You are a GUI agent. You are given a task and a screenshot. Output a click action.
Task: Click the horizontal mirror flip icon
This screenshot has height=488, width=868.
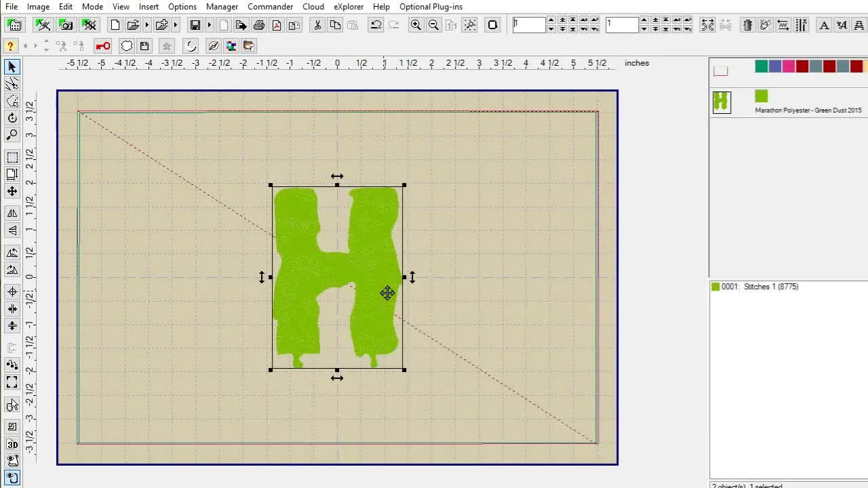12,213
